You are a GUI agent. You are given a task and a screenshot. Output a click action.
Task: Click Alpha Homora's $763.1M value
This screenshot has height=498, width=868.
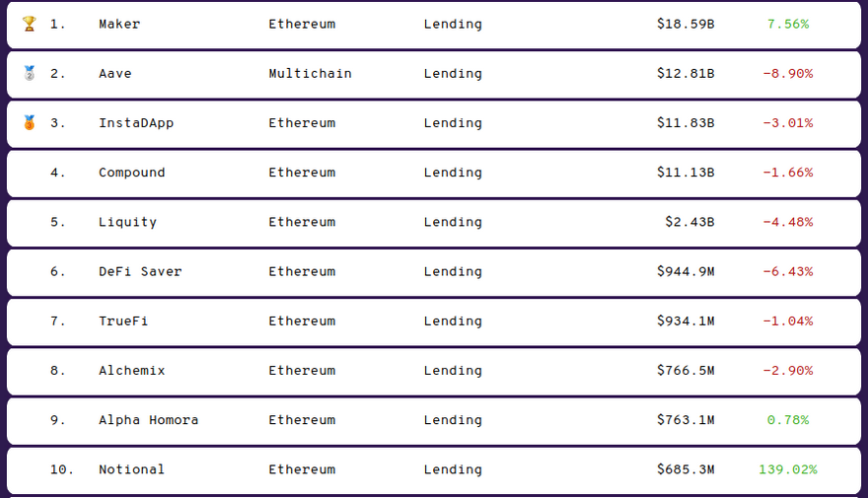pos(685,420)
